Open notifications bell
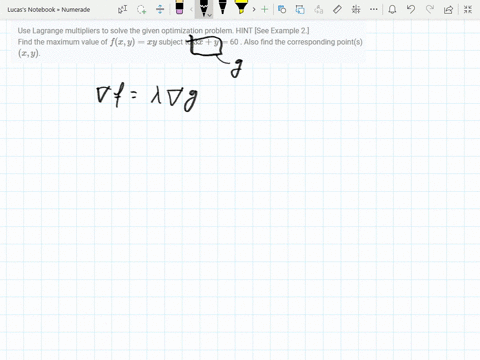Screen dimensions: 480x360 coord(392,9)
